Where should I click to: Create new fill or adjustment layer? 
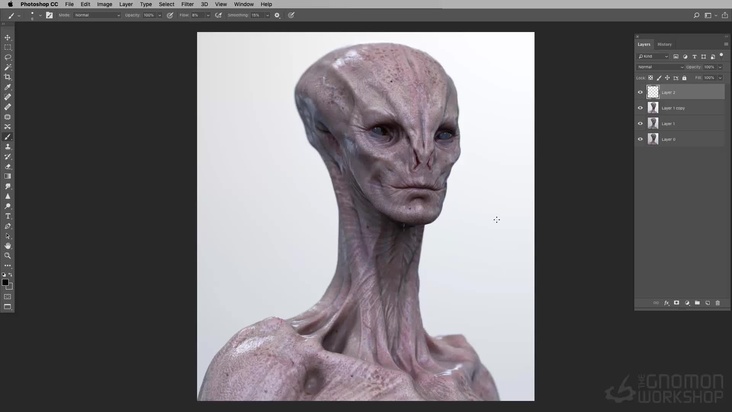[687, 303]
